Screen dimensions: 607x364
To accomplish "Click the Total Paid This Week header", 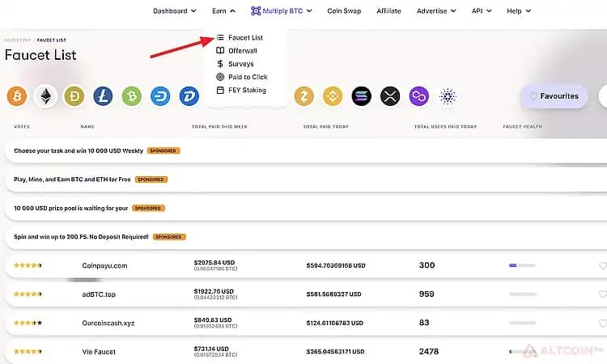I will click(219, 126).
